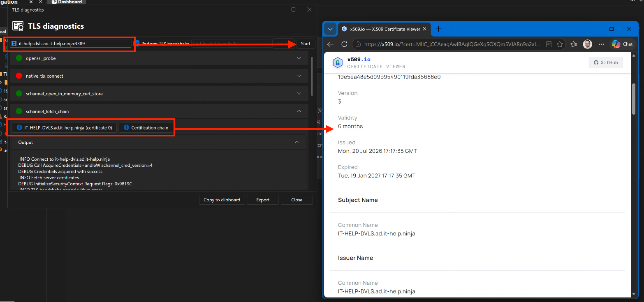This screenshot has width=644, height=302.
Task: Expand the native_tls_connect section
Action: 159,76
